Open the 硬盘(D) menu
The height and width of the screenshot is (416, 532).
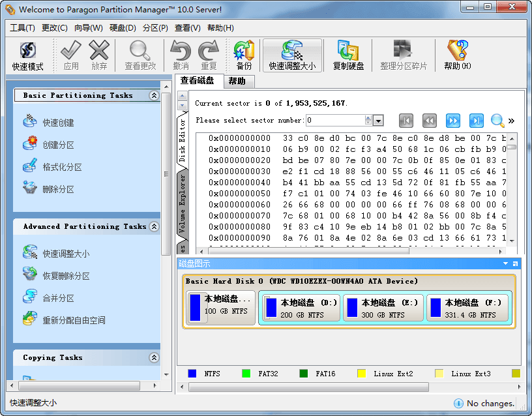click(123, 28)
